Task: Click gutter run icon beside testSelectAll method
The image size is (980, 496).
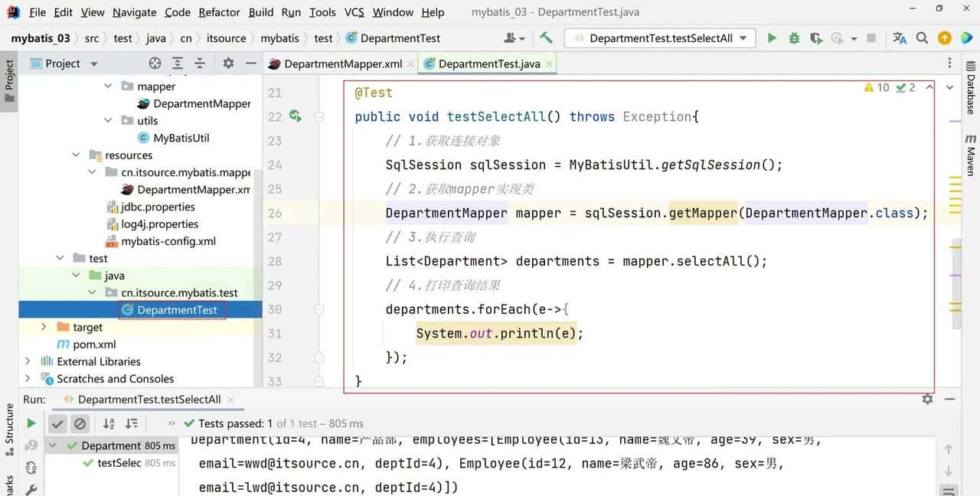Action: pyautogui.click(x=295, y=116)
